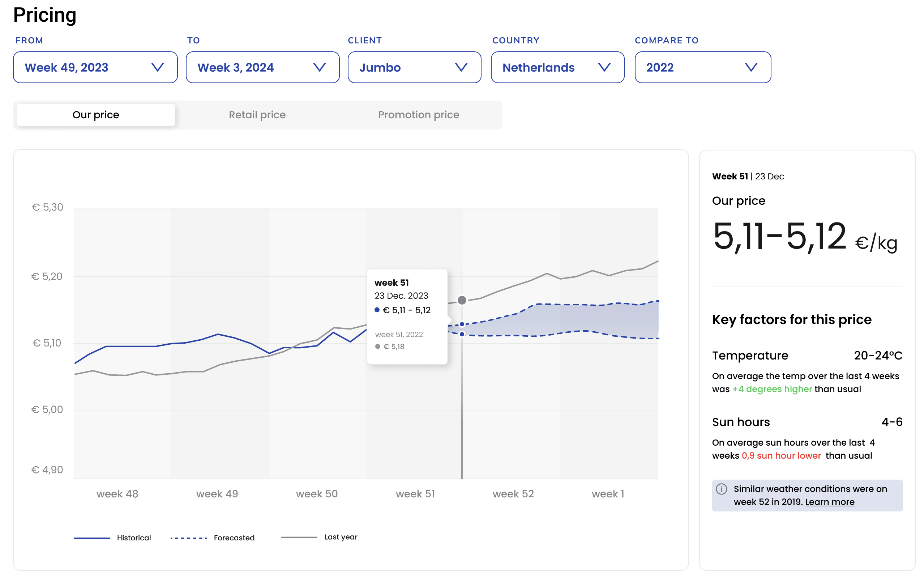Click the gray last-year data point marker

[x=462, y=300]
